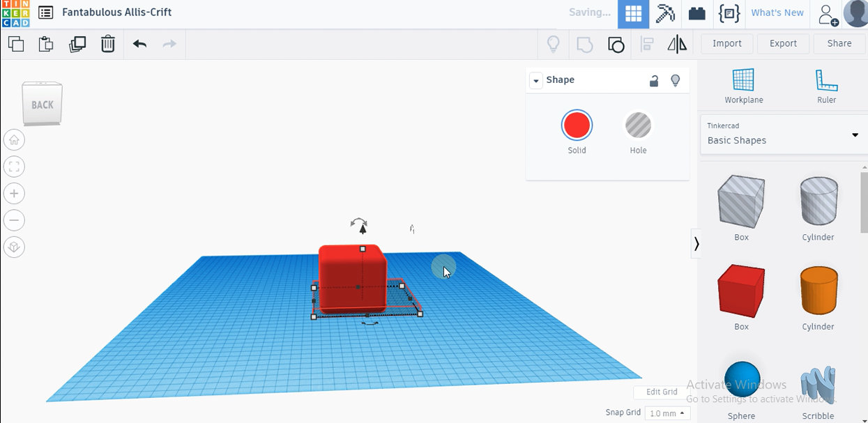Zoom out with the minus button
868x423 pixels.
(x=14, y=220)
